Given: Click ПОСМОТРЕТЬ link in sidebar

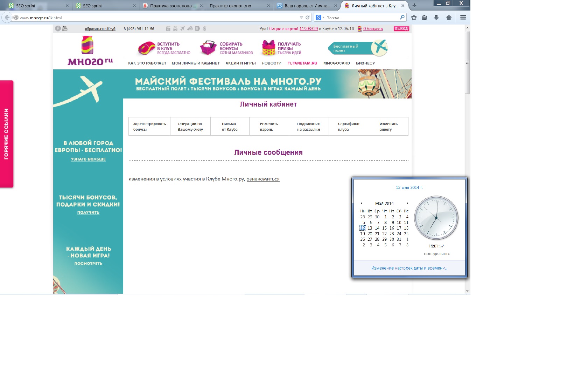Looking at the screenshot, I should pos(88,264).
